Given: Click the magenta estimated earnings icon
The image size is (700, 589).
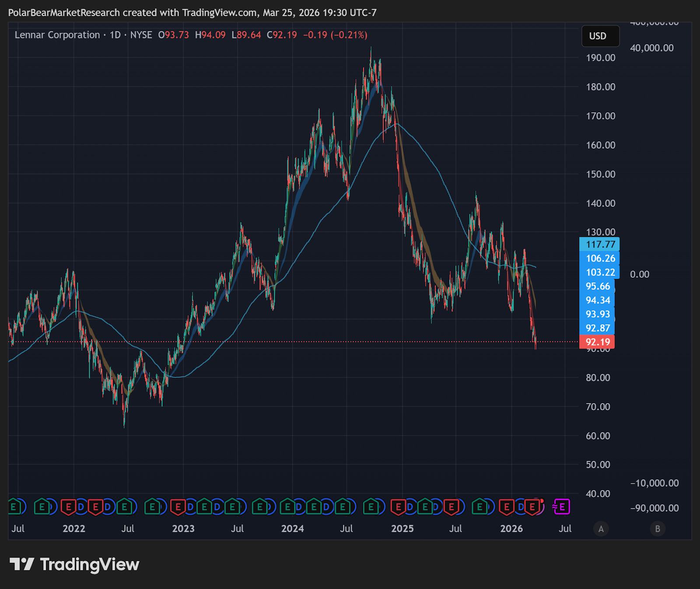Looking at the screenshot, I should pyautogui.click(x=562, y=507).
